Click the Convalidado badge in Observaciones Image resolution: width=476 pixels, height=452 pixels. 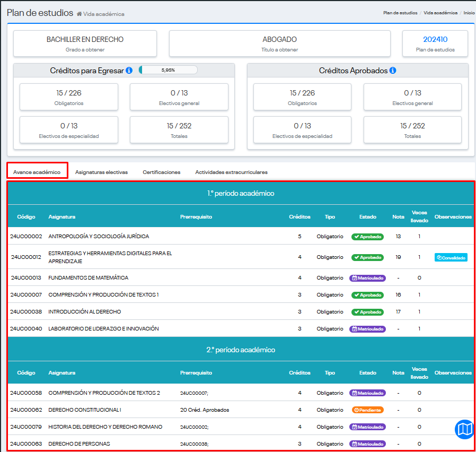coord(451,257)
